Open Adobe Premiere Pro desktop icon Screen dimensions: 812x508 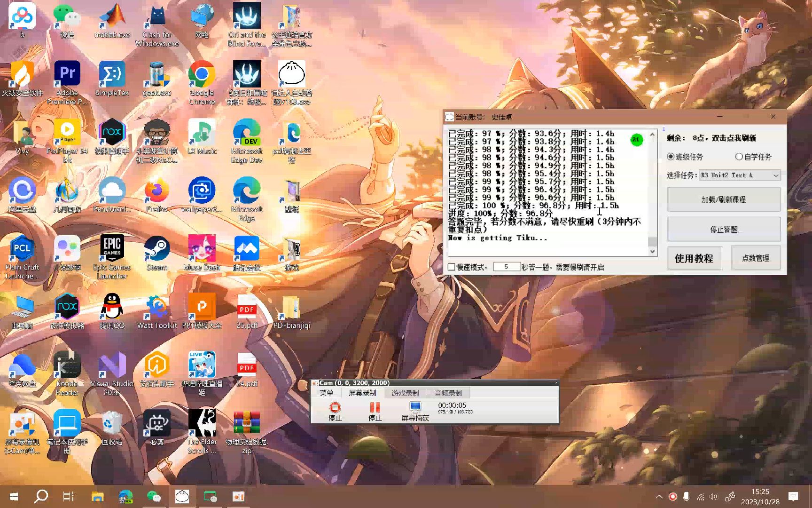tap(67, 83)
